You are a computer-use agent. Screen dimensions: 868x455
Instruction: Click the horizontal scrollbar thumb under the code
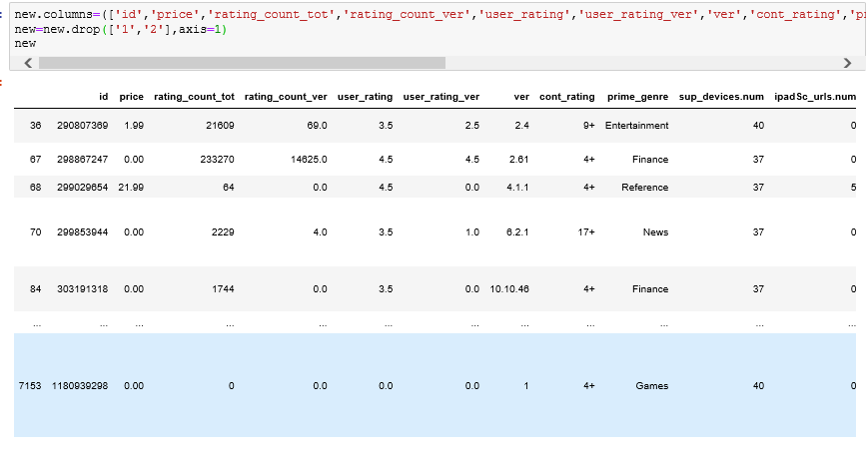[240, 63]
